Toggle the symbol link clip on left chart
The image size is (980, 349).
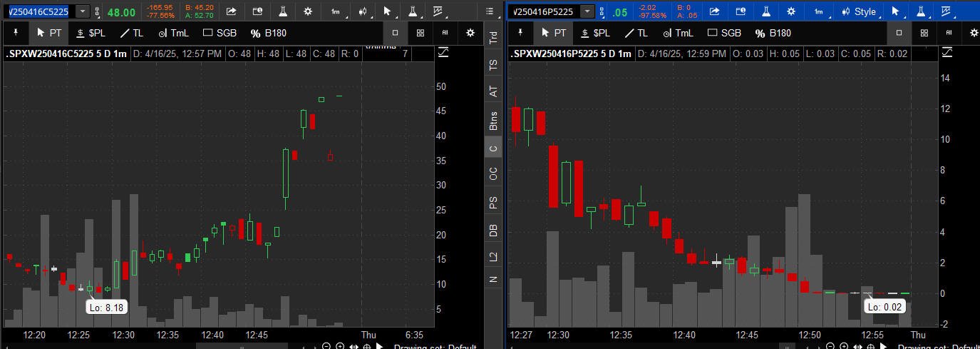pyautogui.click(x=97, y=12)
